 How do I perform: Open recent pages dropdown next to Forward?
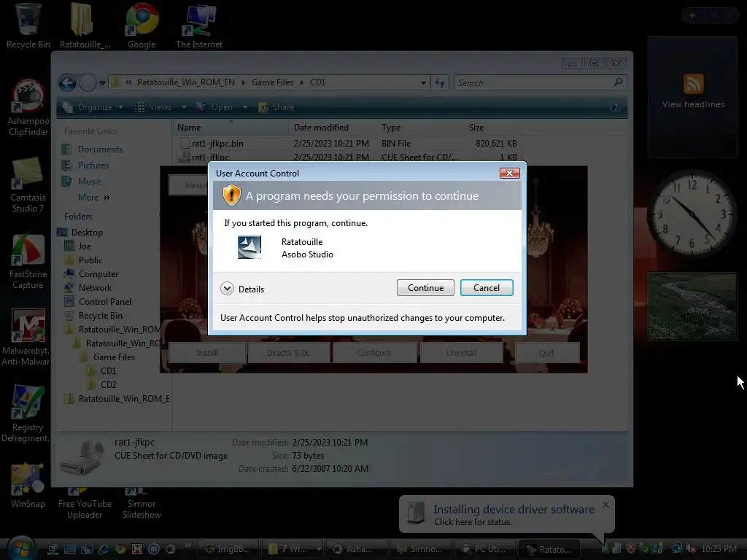pyautogui.click(x=102, y=83)
